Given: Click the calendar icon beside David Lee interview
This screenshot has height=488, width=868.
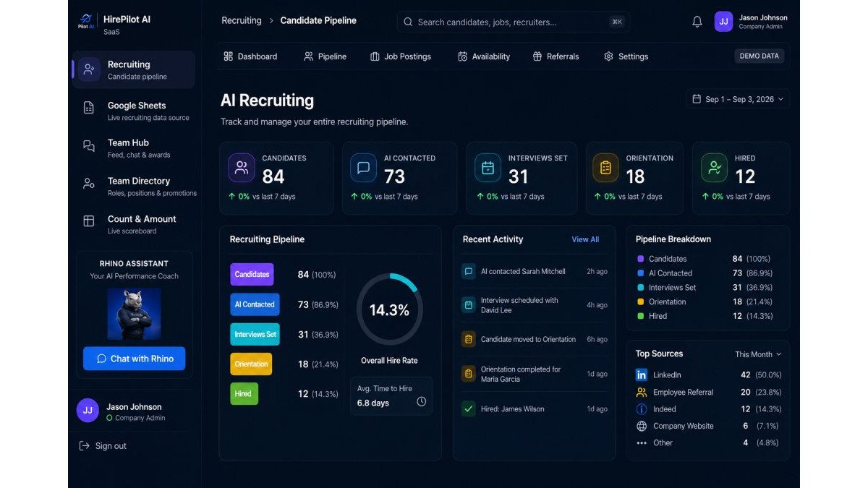Looking at the screenshot, I should click(468, 305).
